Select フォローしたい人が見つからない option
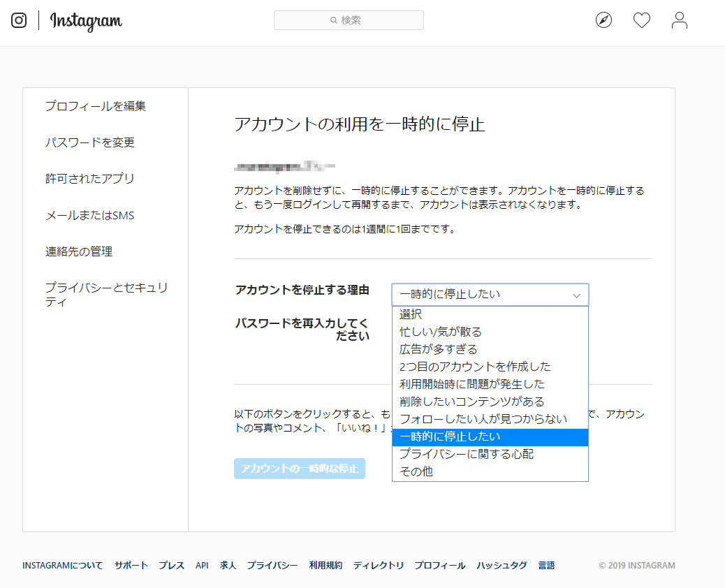 pos(490,419)
